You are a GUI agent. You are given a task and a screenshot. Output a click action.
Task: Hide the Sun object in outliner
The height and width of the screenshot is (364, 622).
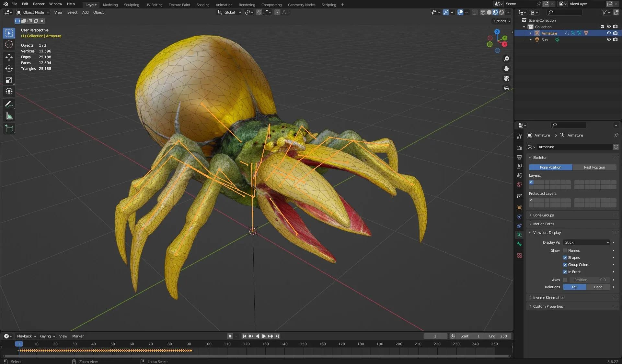coord(609,40)
